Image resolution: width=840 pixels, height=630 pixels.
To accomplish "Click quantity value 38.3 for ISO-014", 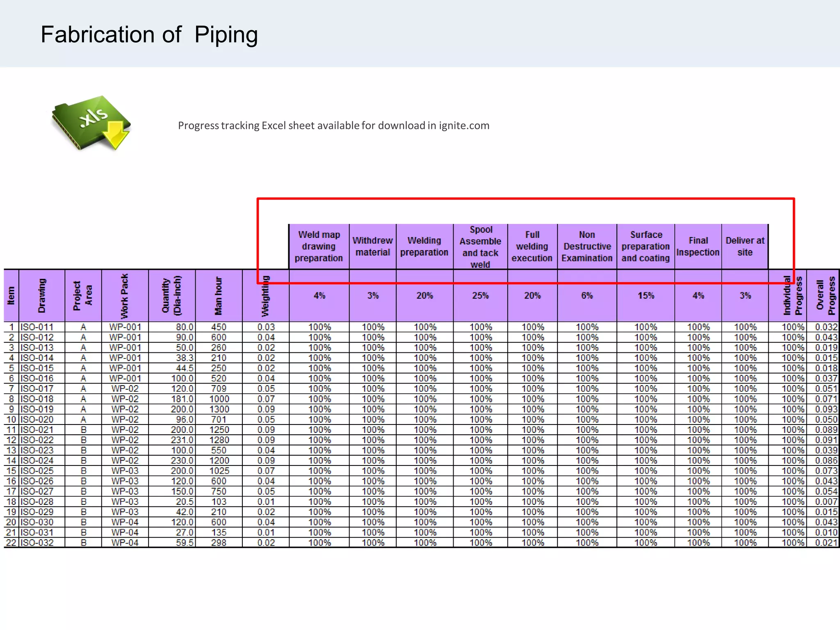I will click(x=172, y=358).
